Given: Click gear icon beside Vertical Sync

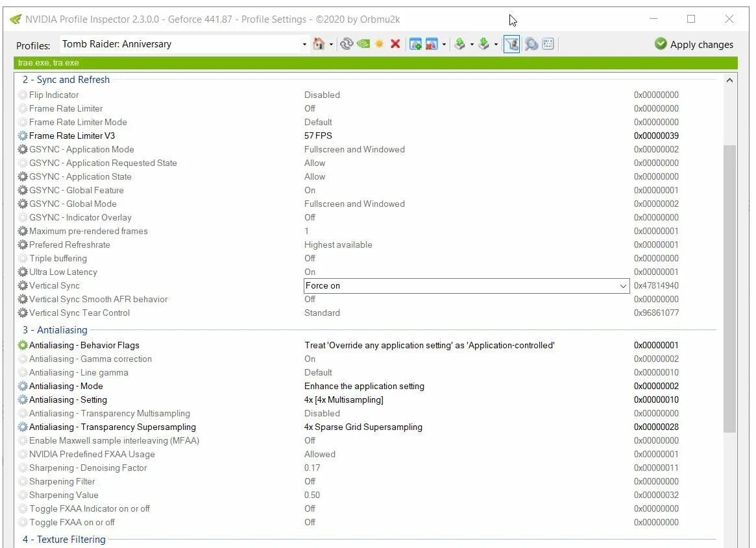Looking at the screenshot, I should 23,286.
